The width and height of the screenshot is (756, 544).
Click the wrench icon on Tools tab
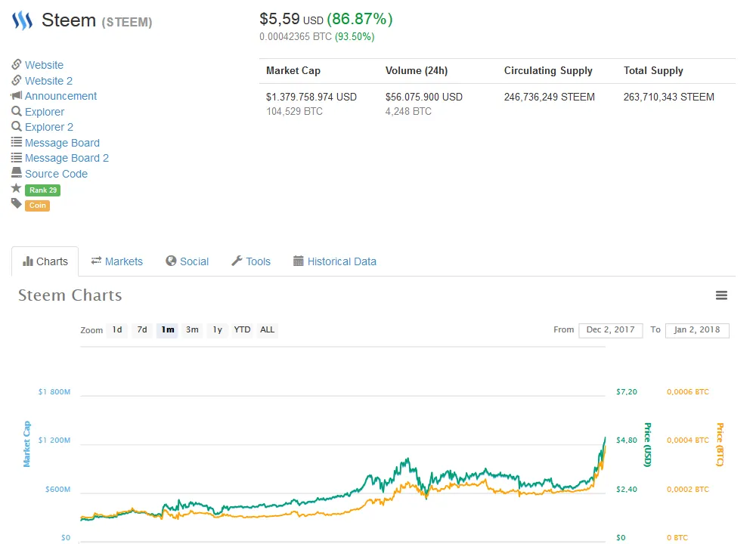pos(237,261)
